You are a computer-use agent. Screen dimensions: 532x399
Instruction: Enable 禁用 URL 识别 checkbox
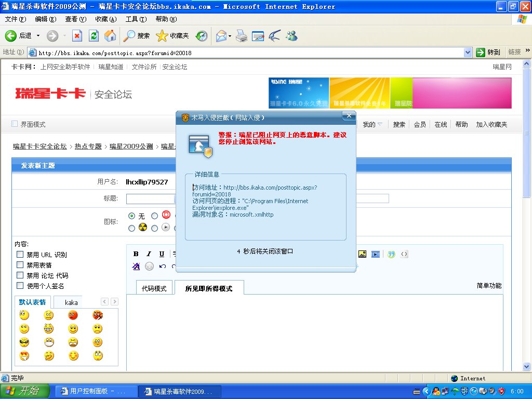tap(20, 254)
